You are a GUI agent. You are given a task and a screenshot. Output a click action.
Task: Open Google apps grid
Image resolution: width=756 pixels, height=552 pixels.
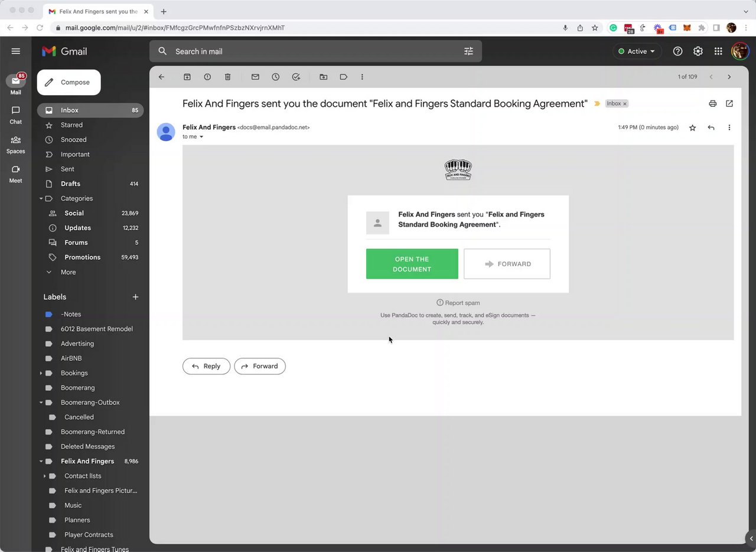pos(718,51)
